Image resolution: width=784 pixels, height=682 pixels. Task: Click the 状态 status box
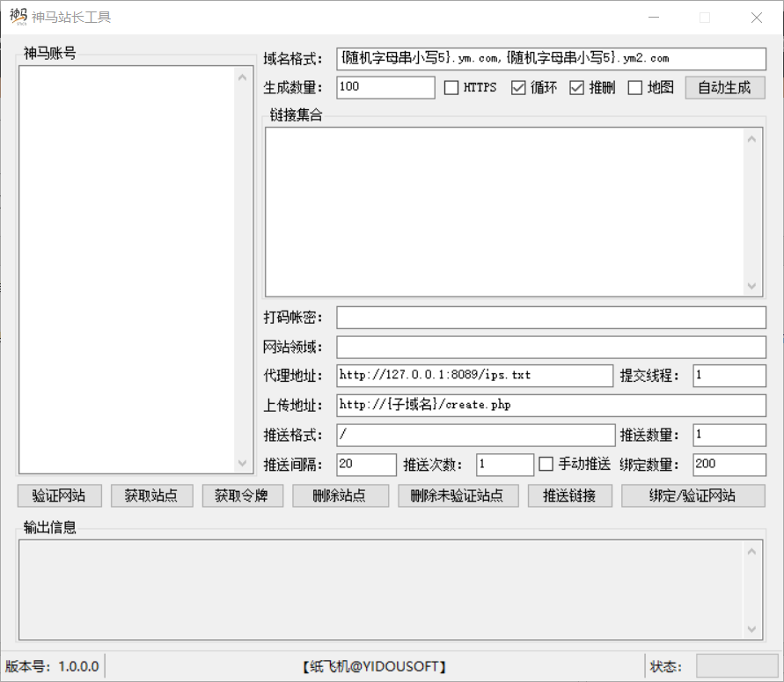click(x=736, y=666)
